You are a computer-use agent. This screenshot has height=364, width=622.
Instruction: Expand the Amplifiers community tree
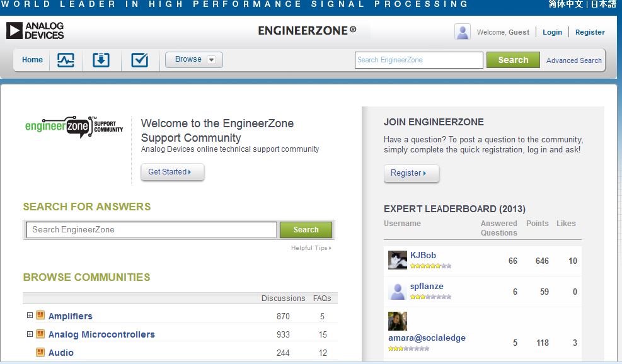click(30, 316)
